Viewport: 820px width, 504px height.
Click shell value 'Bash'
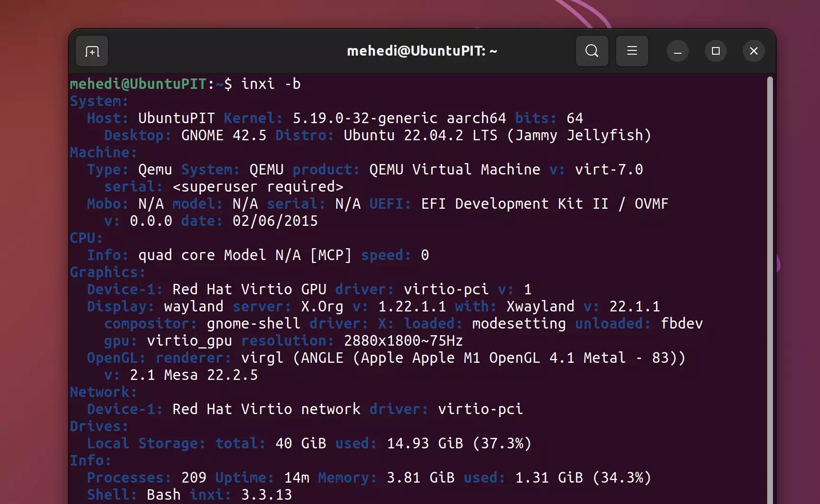coord(164,495)
